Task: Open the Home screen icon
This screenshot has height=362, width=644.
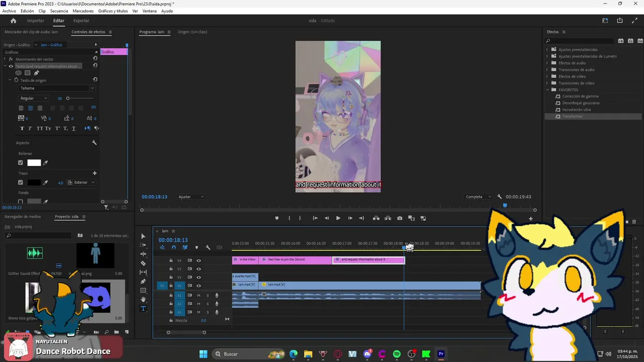Action: [x=13, y=21]
